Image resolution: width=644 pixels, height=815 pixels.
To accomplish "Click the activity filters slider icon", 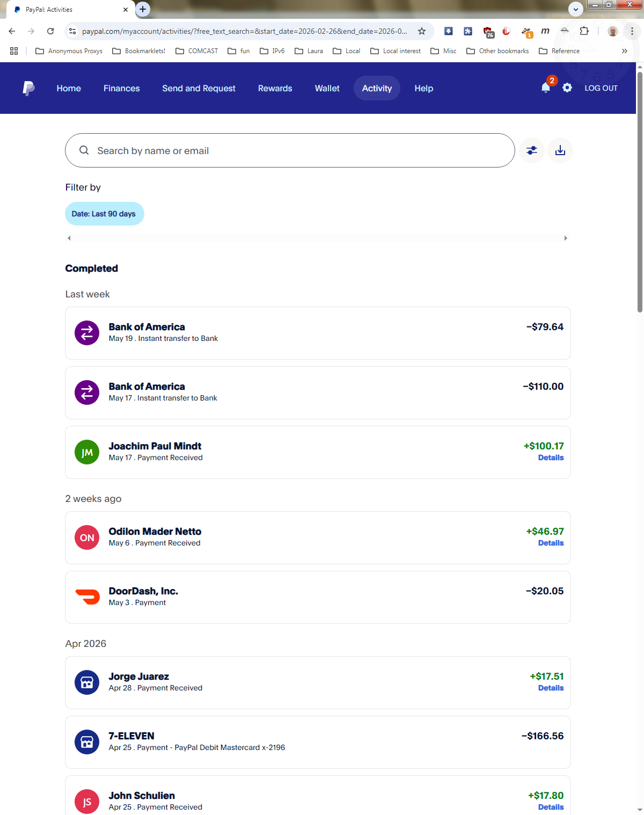I will (532, 150).
